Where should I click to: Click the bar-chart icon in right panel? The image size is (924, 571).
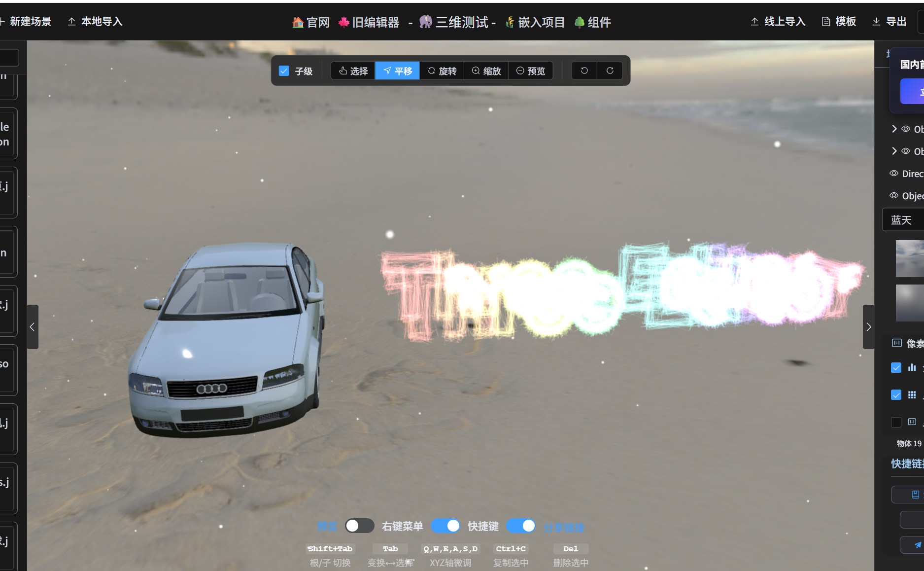[x=912, y=367]
